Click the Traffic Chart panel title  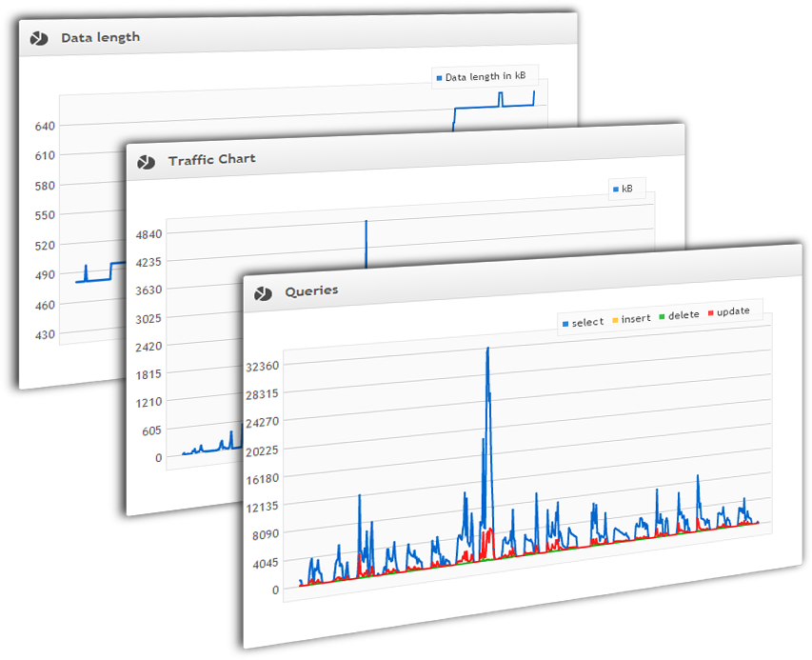pyautogui.click(x=211, y=160)
